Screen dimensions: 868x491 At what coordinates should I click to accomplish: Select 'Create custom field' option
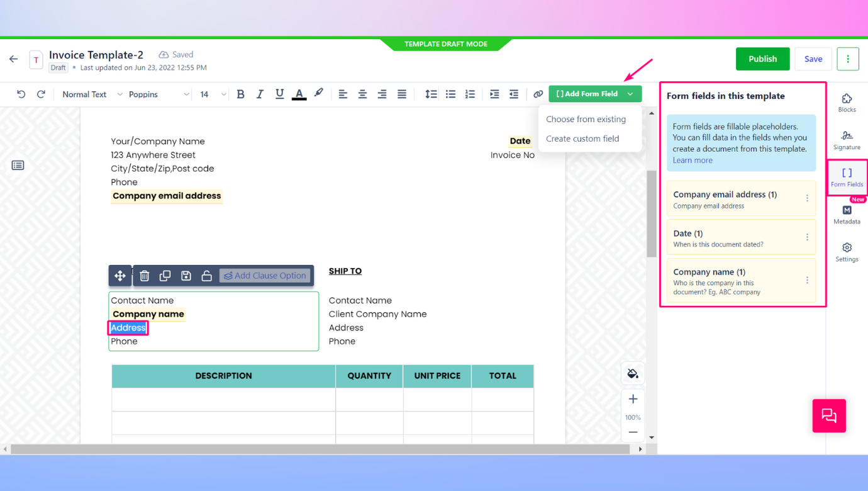coord(582,138)
